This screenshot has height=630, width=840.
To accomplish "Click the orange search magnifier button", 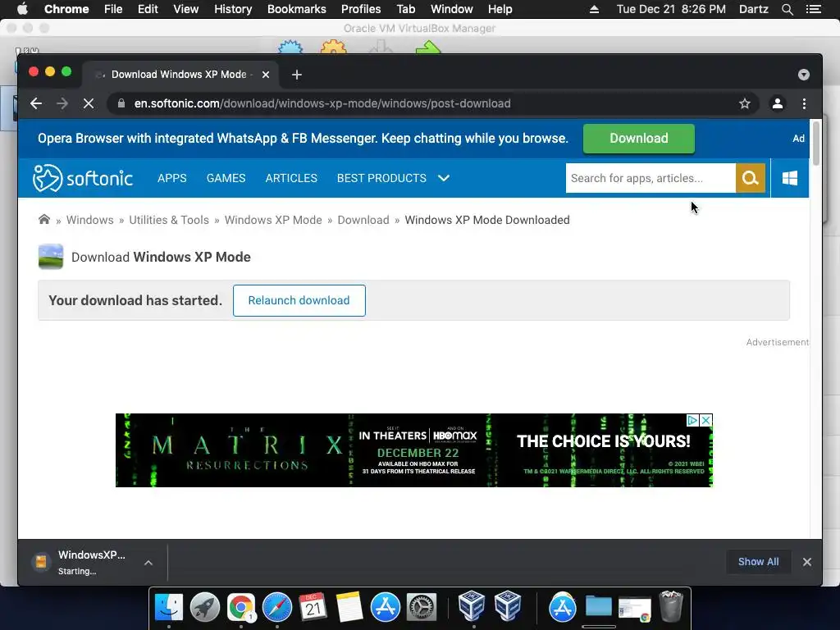I will (x=750, y=178).
